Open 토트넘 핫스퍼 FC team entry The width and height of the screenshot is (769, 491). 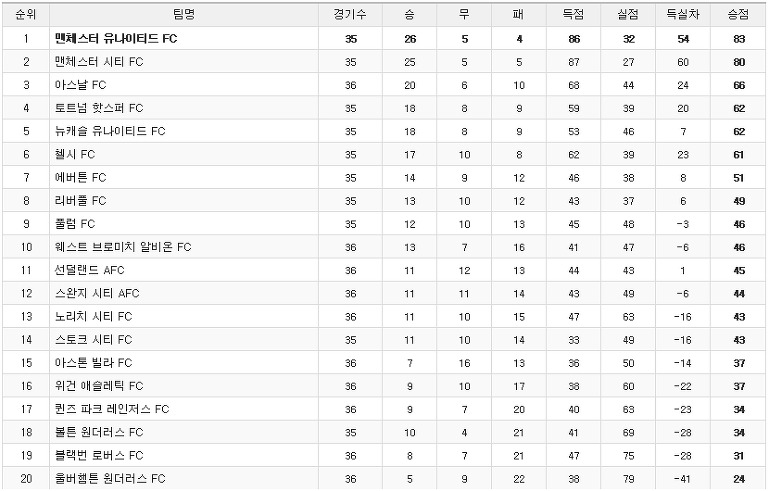[99, 108]
